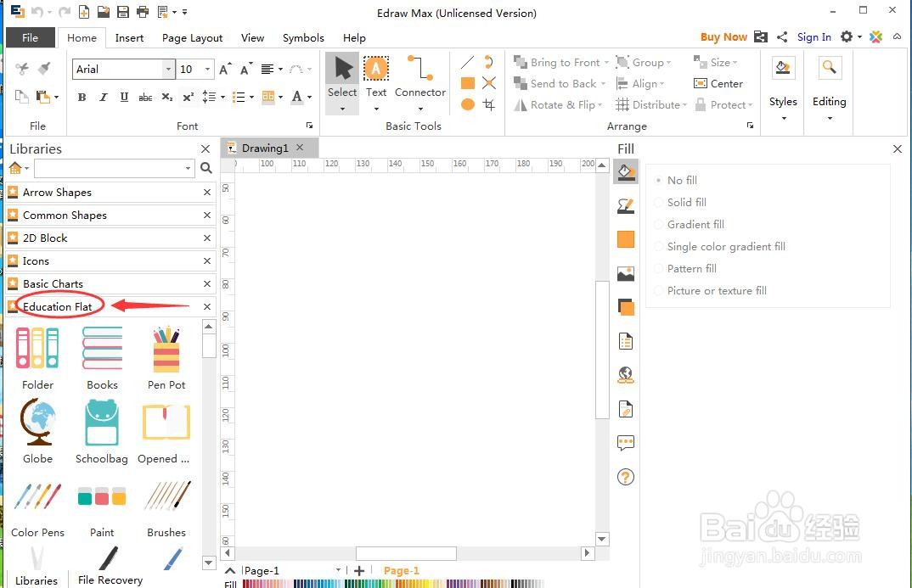This screenshot has height=588, width=912.
Task: Apply superscript formatting
Action: tap(188, 97)
